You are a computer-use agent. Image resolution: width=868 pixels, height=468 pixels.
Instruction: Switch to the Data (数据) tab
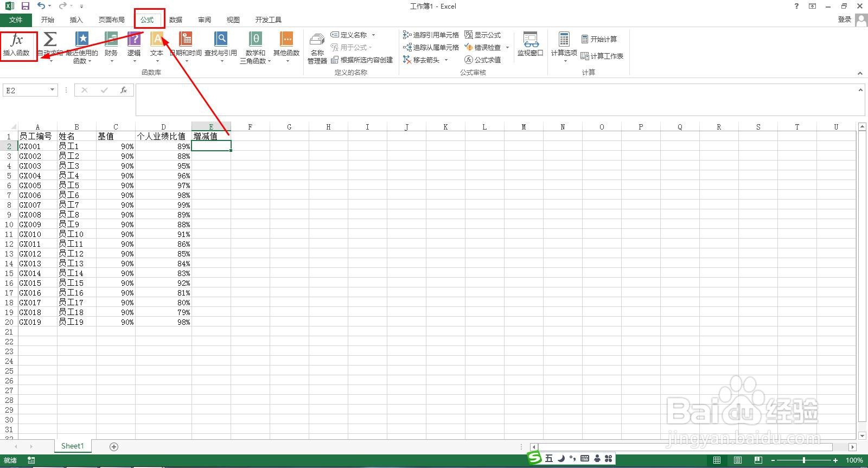pyautogui.click(x=176, y=20)
